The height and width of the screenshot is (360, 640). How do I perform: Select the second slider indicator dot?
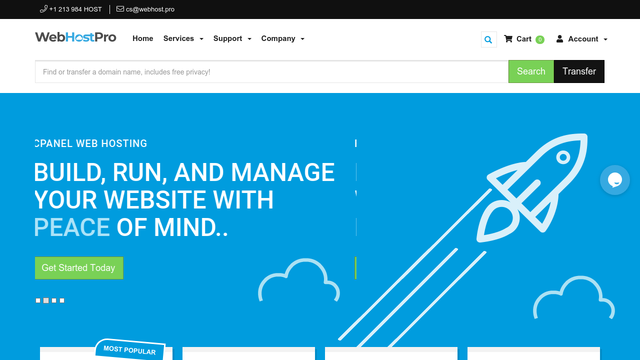(46, 300)
